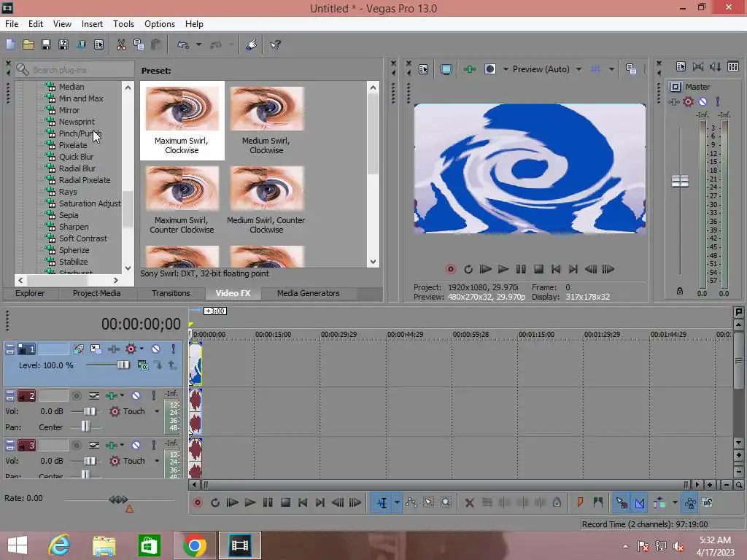
Task: Open the Insert menu
Action: pyautogui.click(x=92, y=24)
